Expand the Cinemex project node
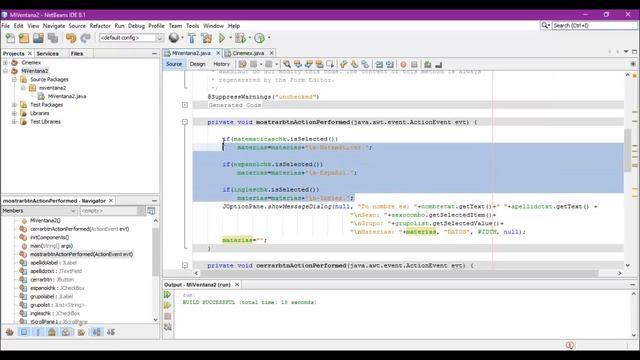Image resolution: width=640 pixels, height=360 pixels. [5, 62]
